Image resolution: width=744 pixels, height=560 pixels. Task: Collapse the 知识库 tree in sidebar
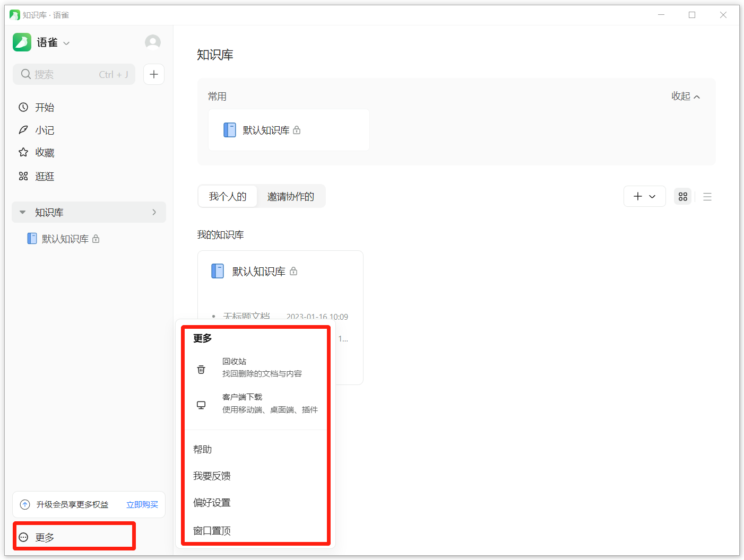coord(23,212)
